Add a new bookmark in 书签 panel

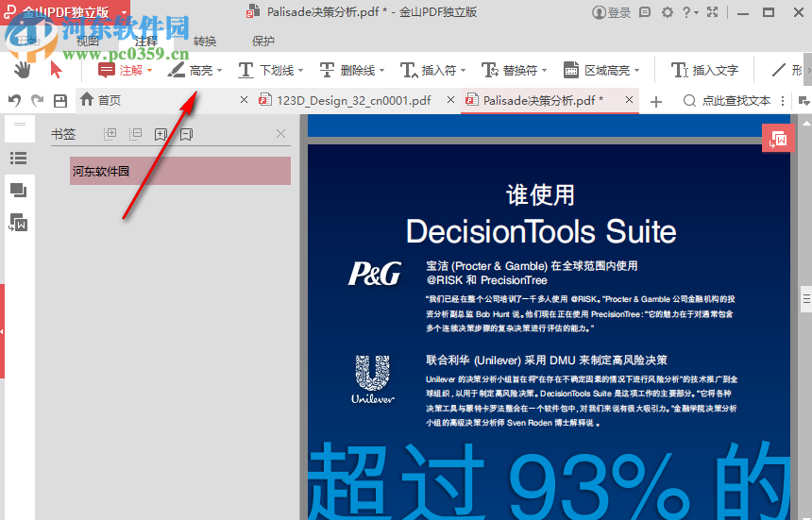coord(161,135)
